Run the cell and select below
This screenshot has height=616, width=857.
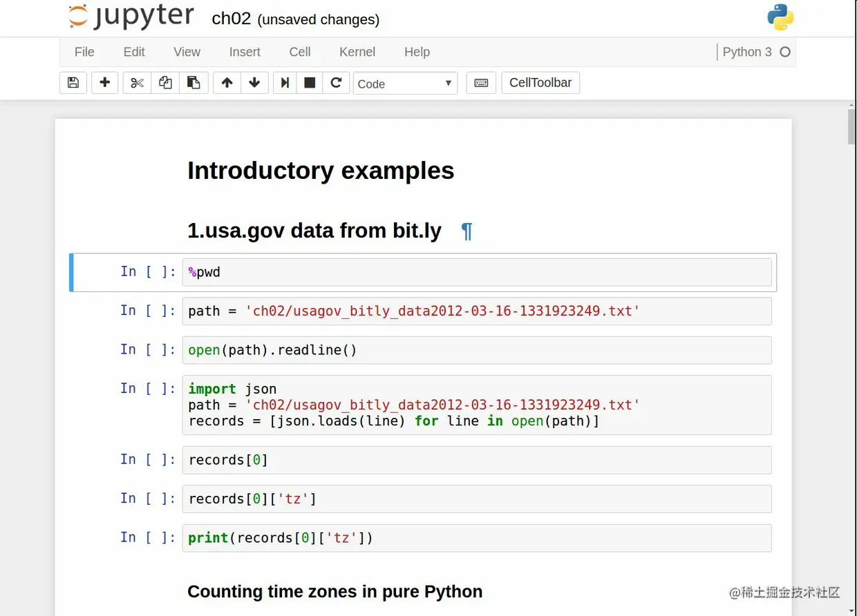point(285,83)
